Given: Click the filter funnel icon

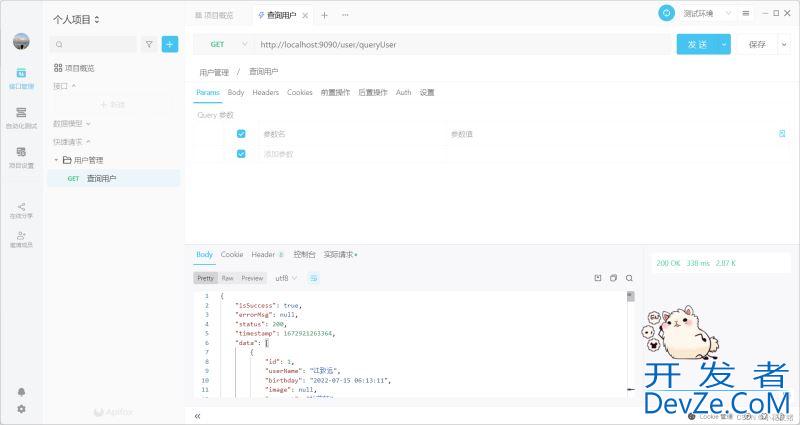Looking at the screenshot, I should coord(149,44).
